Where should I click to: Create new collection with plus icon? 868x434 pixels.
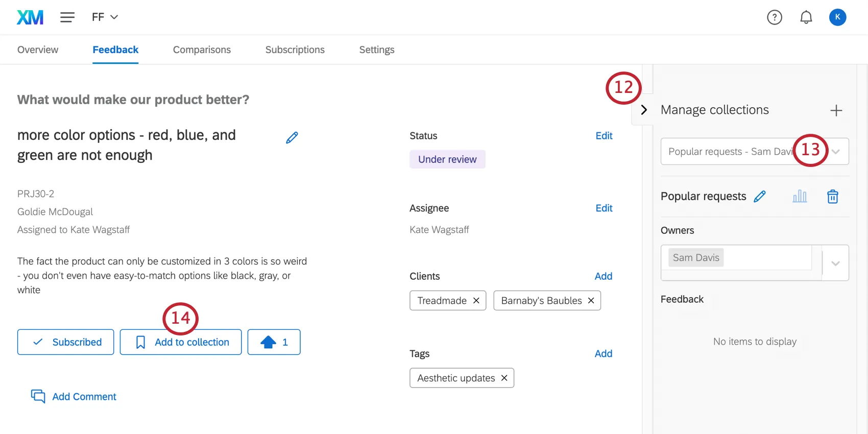tap(836, 110)
